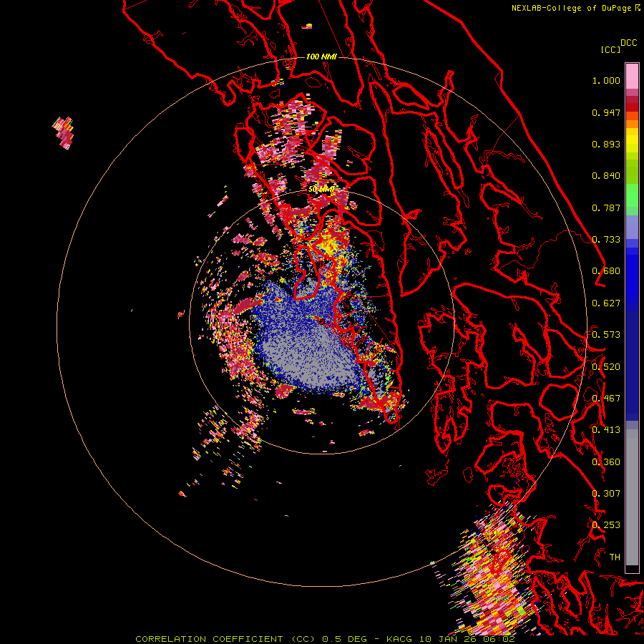This screenshot has height=644, width=644.
Task: Select the 0.307 scale value
Action: point(606,494)
